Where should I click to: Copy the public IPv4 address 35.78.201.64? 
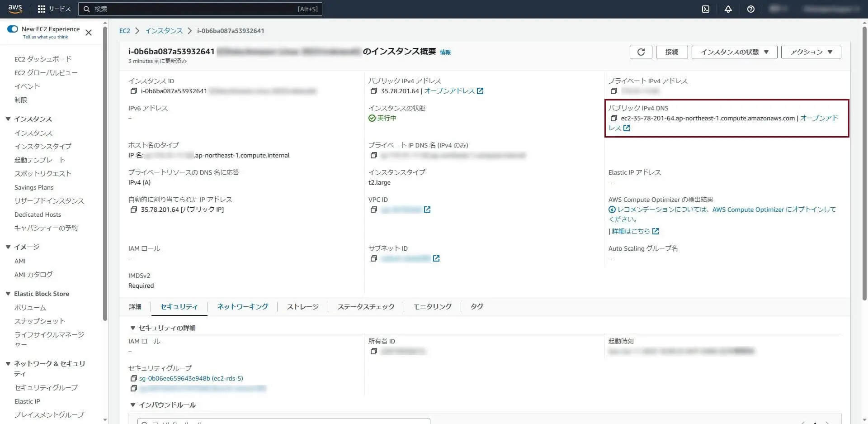click(373, 91)
